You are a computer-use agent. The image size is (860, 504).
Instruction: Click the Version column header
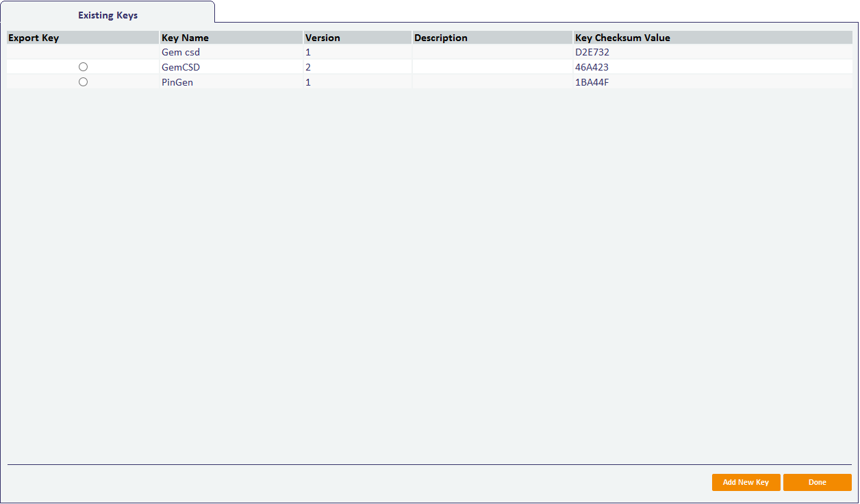pyautogui.click(x=322, y=38)
